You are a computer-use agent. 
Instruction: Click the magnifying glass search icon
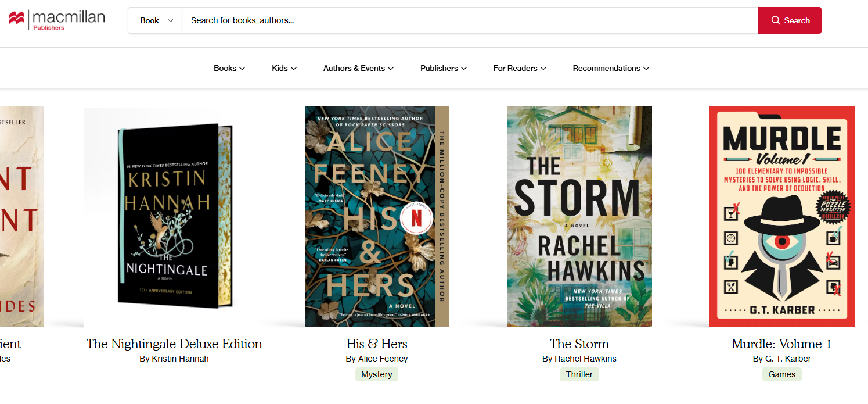(775, 20)
